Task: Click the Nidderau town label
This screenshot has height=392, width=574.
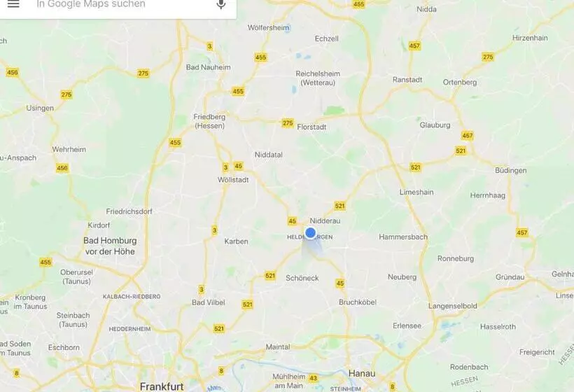Action: (x=325, y=220)
